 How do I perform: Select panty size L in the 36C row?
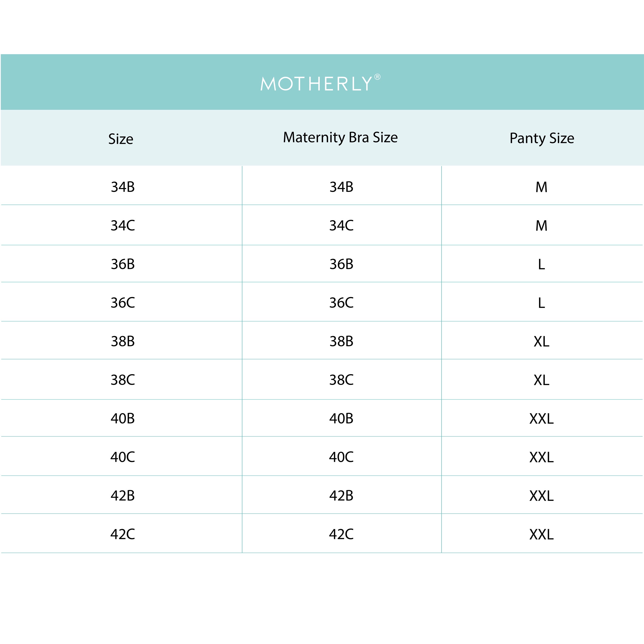coord(541,303)
